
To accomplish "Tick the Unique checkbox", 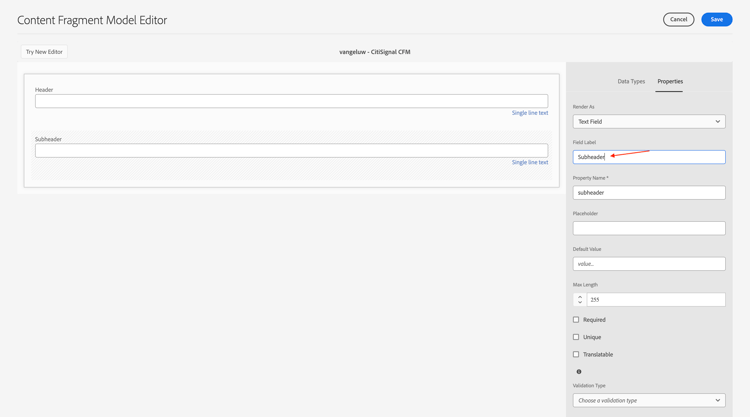I will click(576, 337).
